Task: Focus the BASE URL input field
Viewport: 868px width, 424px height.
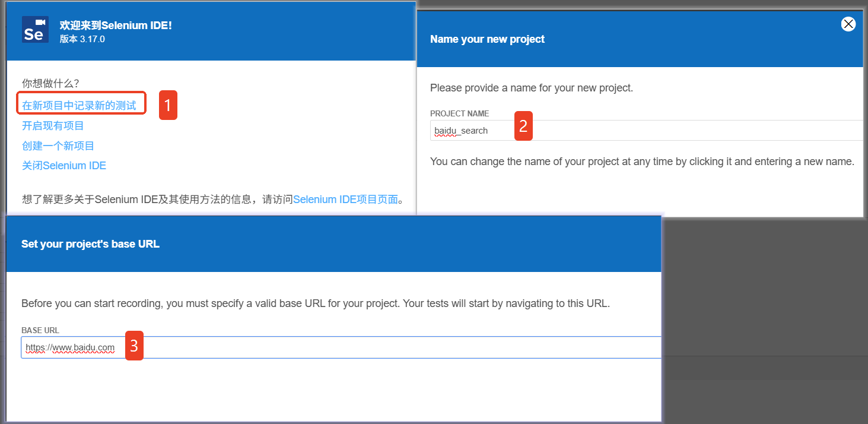Action: pyautogui.click(x=341, y=347)
